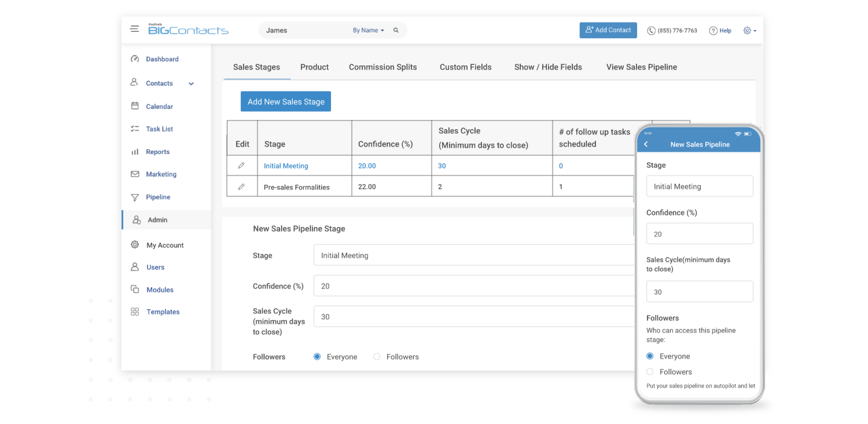
Task: Click the phone icon beside (855) 776-7763
Action: pyautogui.click(x=651, y=31)
